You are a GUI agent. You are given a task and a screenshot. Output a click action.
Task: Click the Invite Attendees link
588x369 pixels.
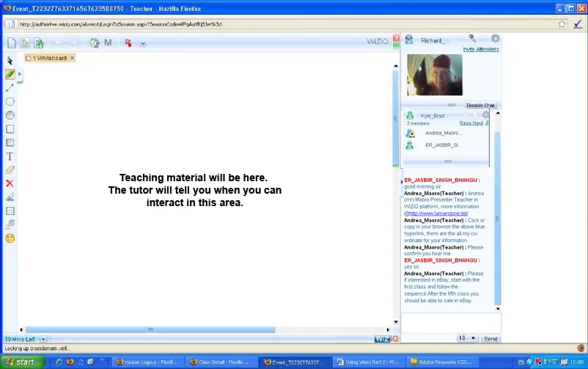click(481, 49)
